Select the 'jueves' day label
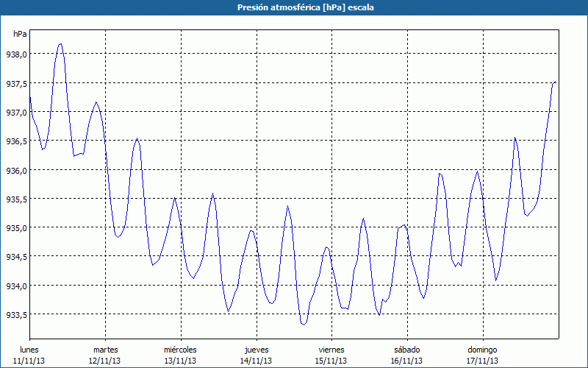588x368 pixels. [256, 350]
